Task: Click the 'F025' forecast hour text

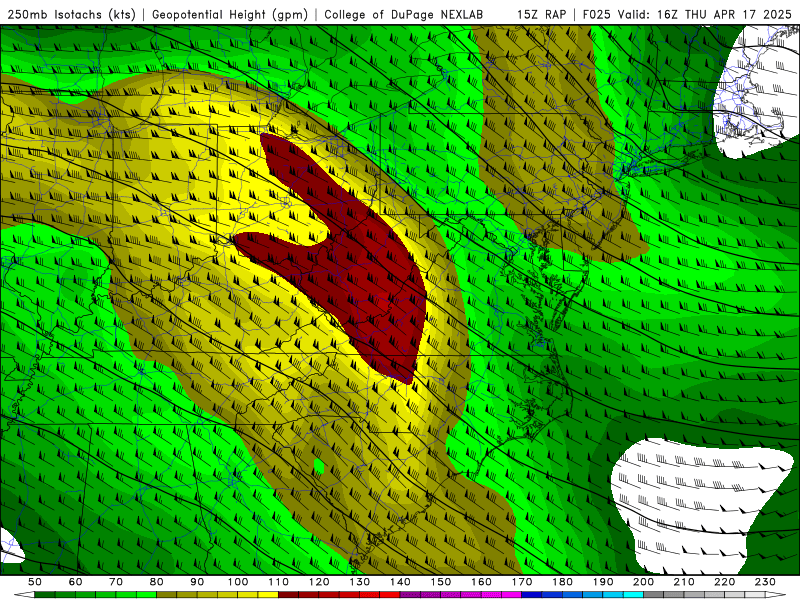Action: pos(596,14)
